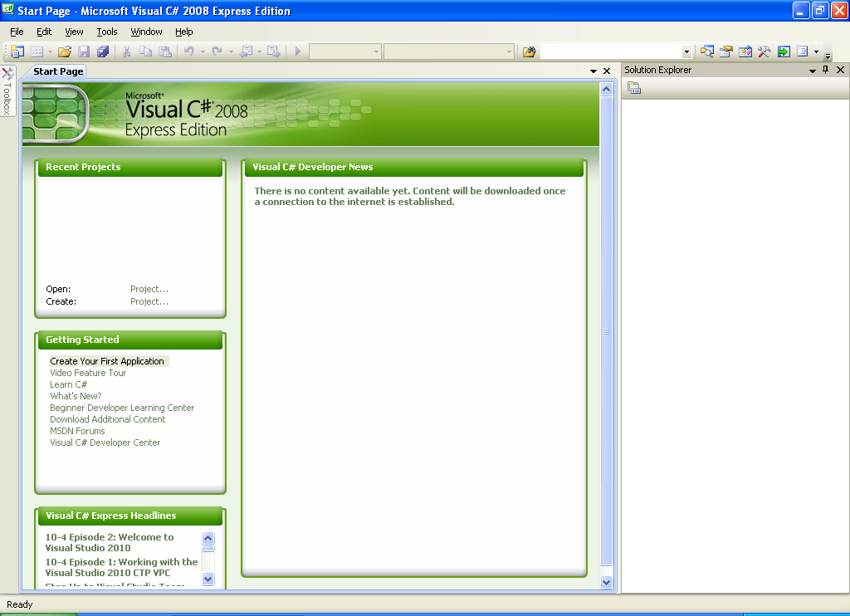Expand the Navigate Backward dropdown arrow

tap(259, 52)
